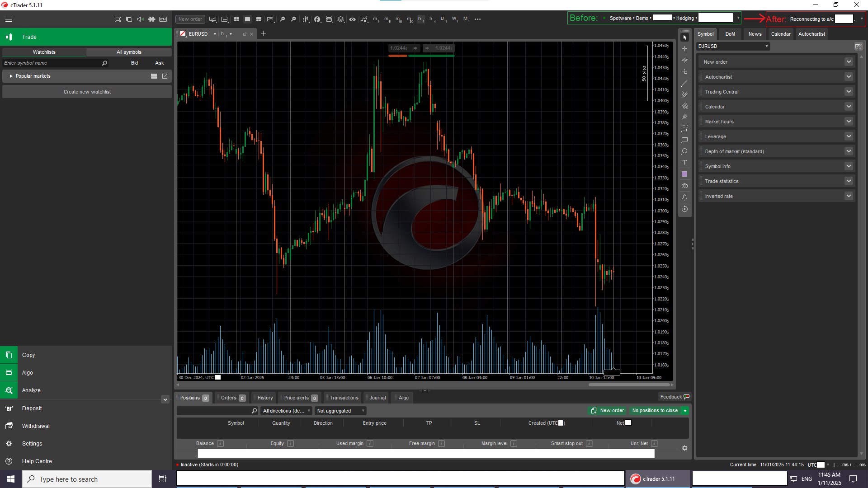Open the Not aggregated dropdown

click(x=340, y=411)
